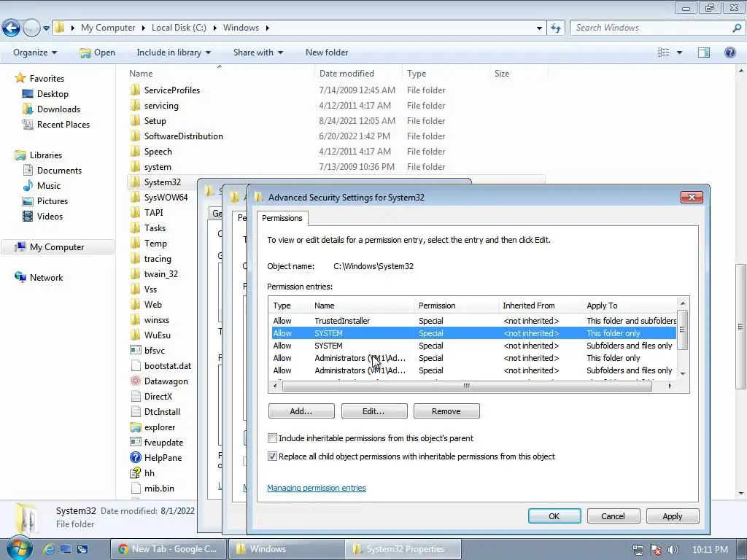Select the bfsvc application icon
Image resolution: width=747 pixels, height=560 pixels.
coord(135,351)
